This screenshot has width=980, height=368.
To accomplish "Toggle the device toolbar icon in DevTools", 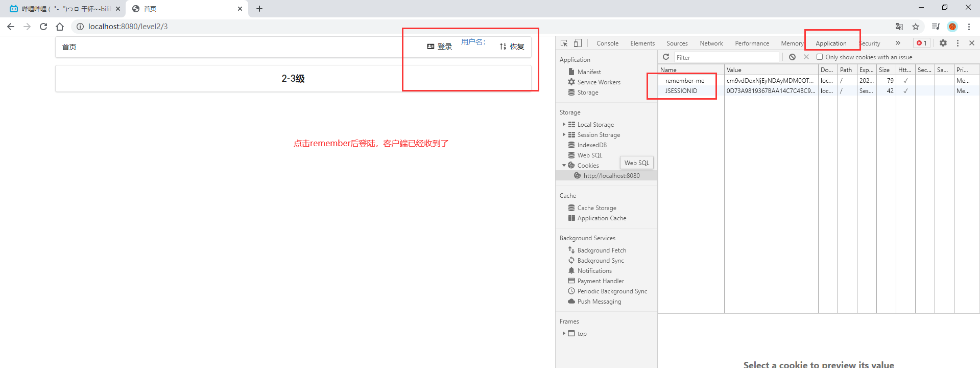I will pyautogui.click(x=578, y=43).
